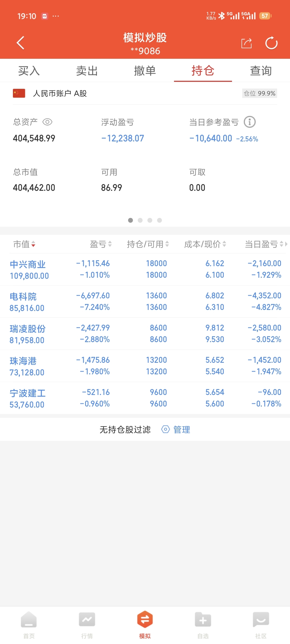Viewport: 290px width, 644px height.
Task: Go back with the left arrow icon
Action: (20, 43)
